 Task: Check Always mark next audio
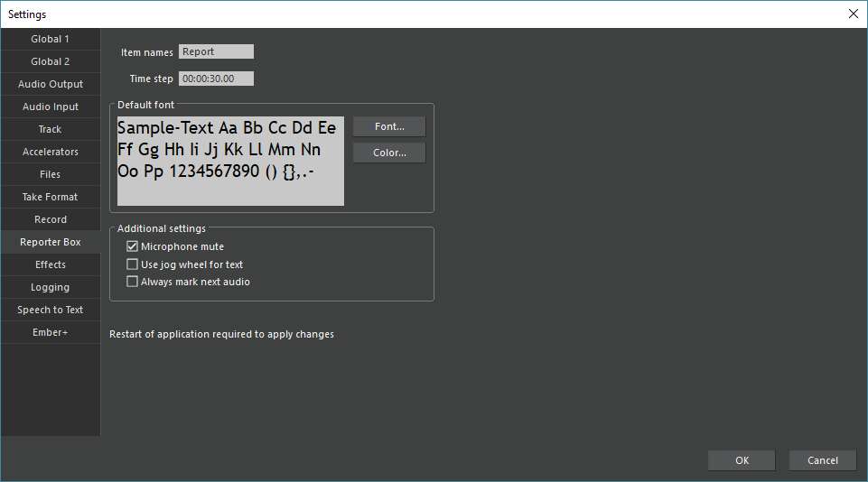click(133, 282)
